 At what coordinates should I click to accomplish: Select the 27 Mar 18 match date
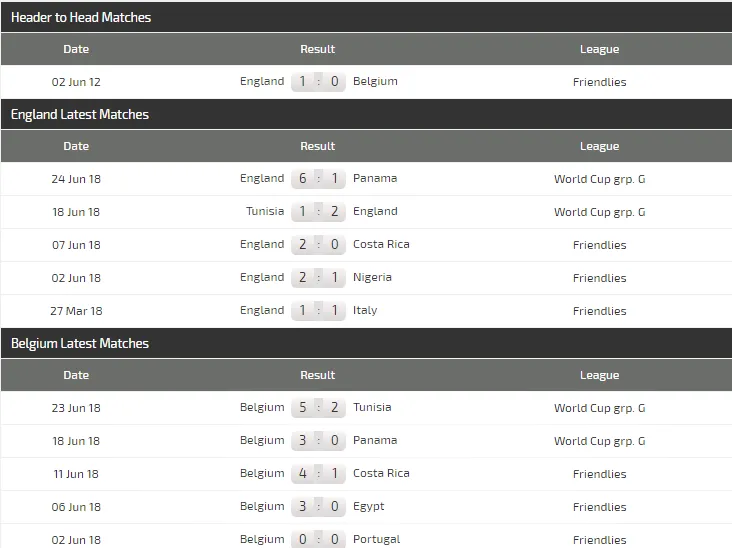[76, 311]
